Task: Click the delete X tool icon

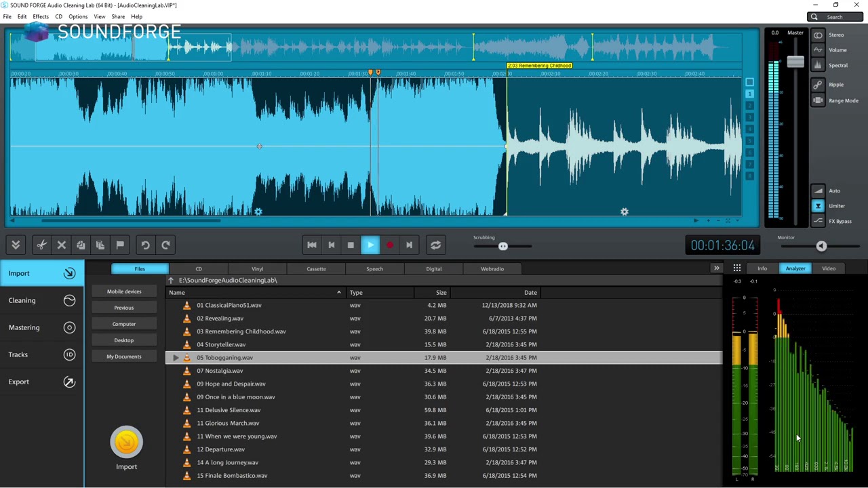Action: tap(61, 245)
